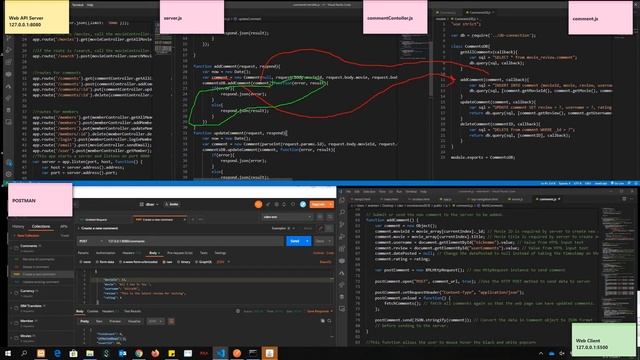Click the Postman request URL field
The height and width of the screenshot is (360, 640).
point(194,241)
